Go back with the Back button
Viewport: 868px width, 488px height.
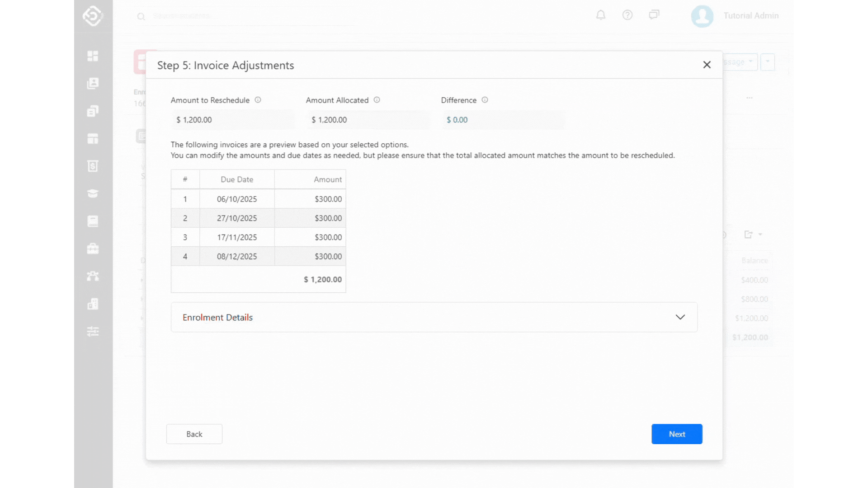click(x=194, y=434)
